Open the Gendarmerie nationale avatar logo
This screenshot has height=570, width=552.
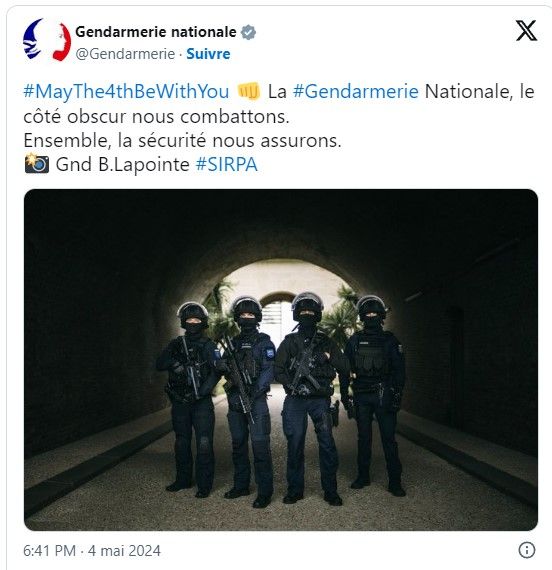[x=47, y=40]
